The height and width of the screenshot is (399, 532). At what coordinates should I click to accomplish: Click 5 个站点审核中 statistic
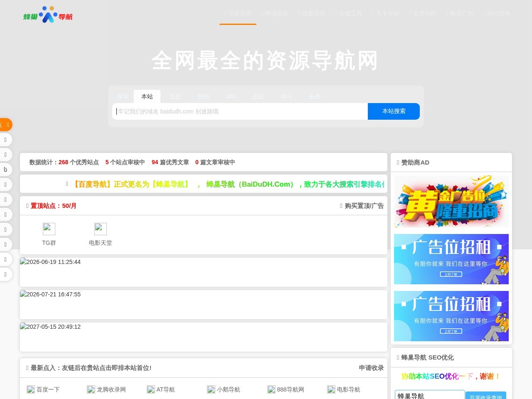click(125, 162)
